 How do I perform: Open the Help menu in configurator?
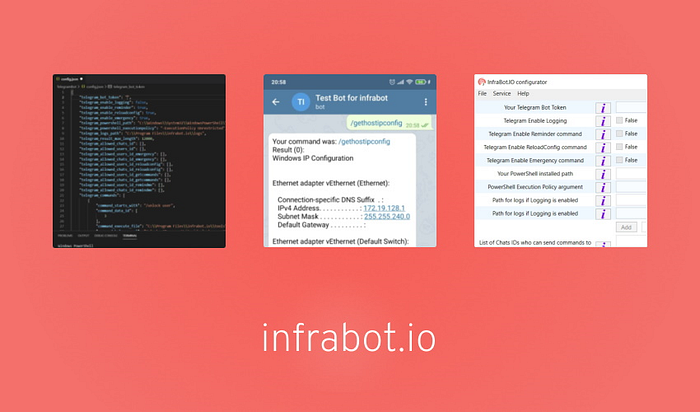[523, 94]
